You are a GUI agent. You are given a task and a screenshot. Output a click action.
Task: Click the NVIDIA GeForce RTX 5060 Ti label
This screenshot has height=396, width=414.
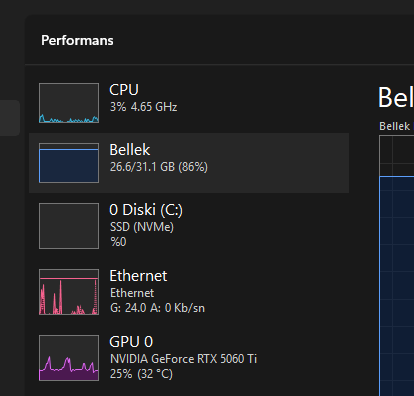[x=183, y=359]
